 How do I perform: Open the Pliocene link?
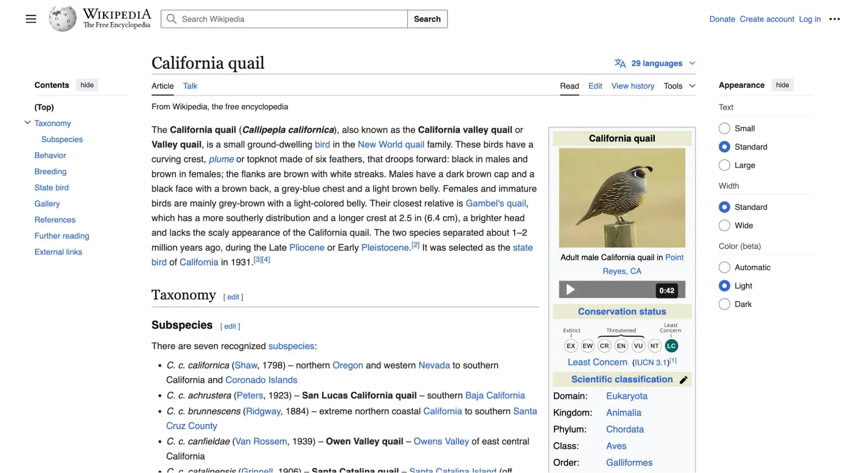(307, 248)
